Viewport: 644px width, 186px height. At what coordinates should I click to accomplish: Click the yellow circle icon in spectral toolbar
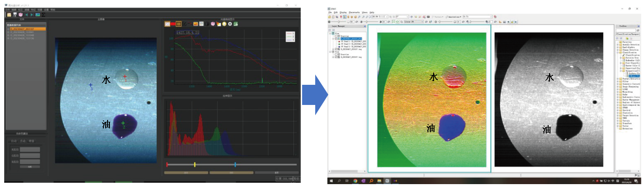[x=224, y=24]
